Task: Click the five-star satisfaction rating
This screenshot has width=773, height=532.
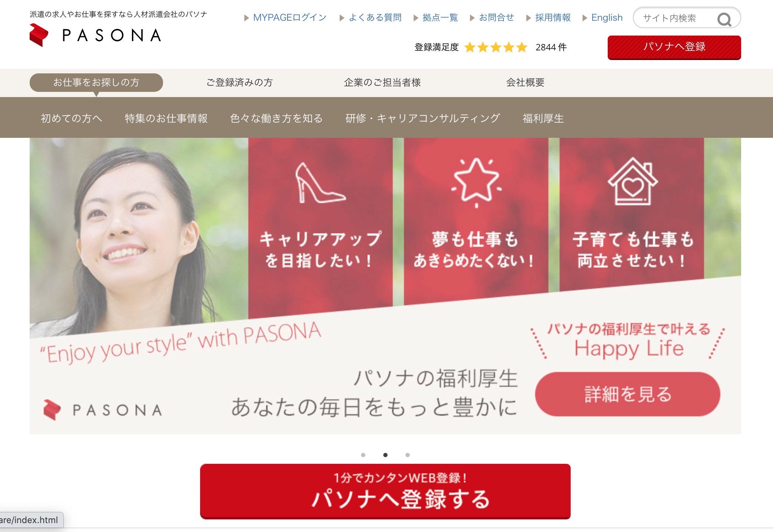Action: [495, 47]
